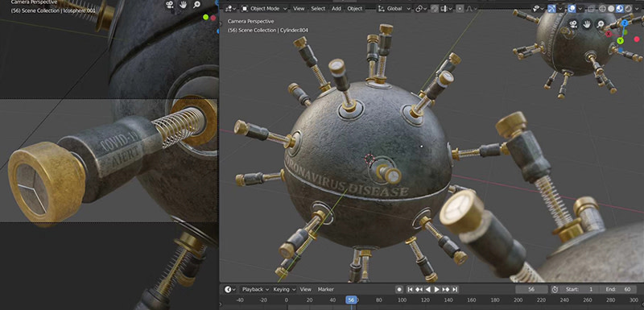Open object type visibility dropdown
Viewport: 644px width, 310px height.
coord(539,8)
